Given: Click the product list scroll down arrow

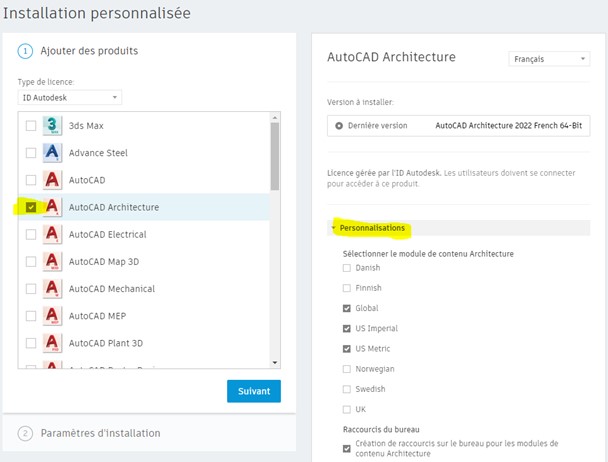Looking at the screenshot, I should pyautogui.click(x=275, y=363).
